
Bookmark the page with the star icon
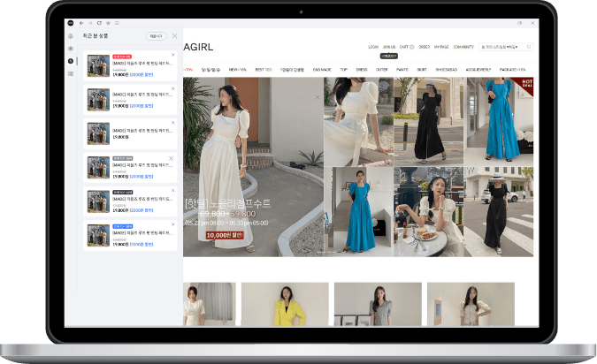[x=108, y=23]
